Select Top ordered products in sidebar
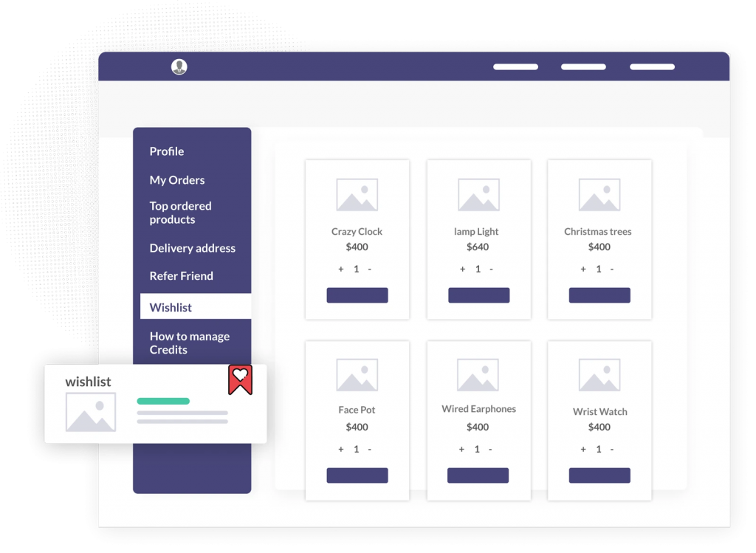Image resolution: width=756 pixels, height=553 pixels. [x=181, y=213]
